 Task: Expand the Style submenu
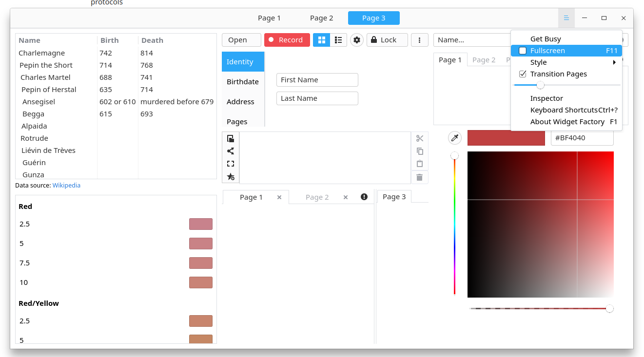[566, 62]
